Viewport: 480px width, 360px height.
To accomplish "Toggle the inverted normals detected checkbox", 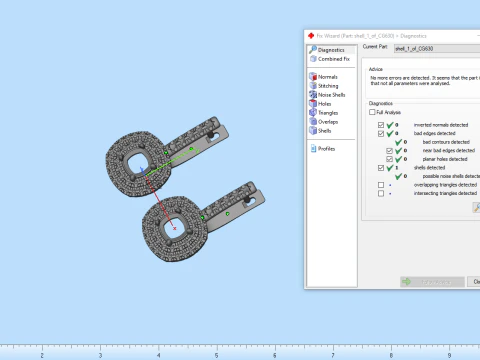I will tap(381, 125).
